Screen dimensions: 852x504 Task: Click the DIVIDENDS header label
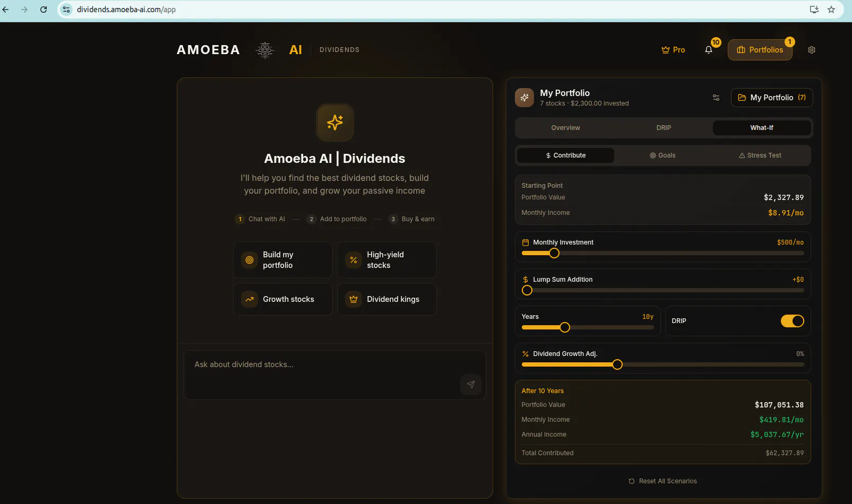pyautogui.click(x=339, y=50)
